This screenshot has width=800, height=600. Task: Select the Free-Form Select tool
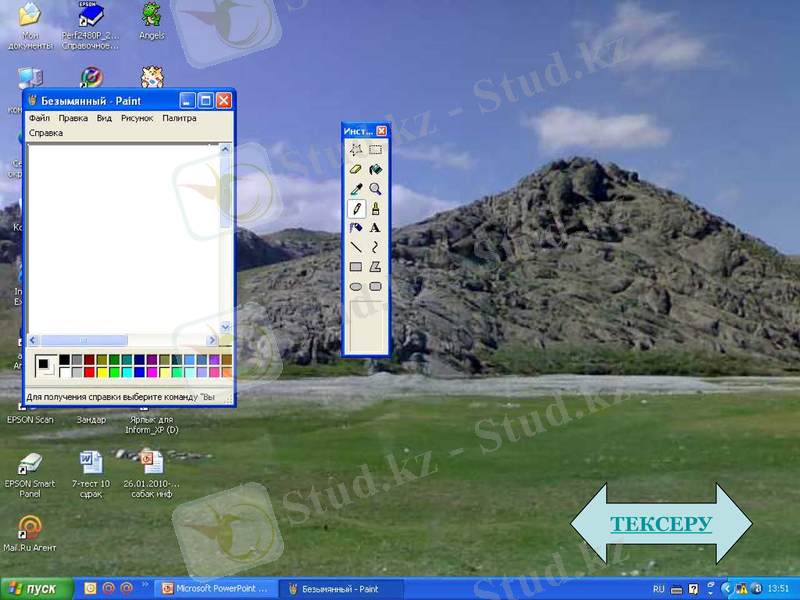coord(355,149)
